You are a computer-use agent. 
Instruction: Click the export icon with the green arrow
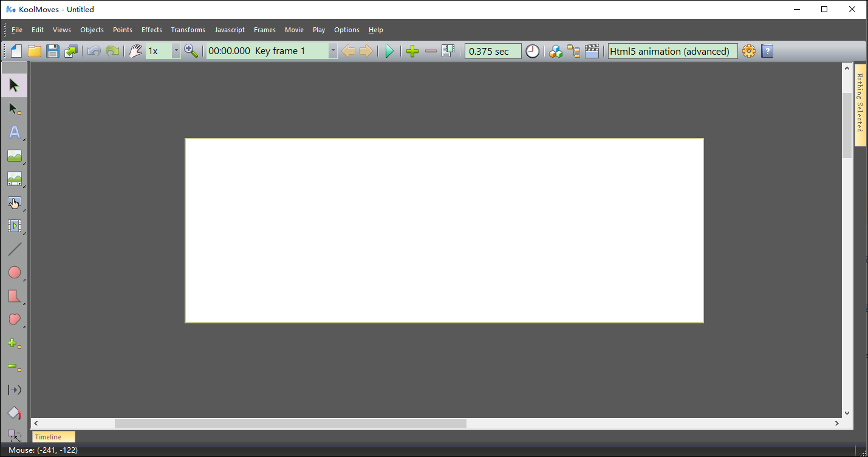point(71,51)
